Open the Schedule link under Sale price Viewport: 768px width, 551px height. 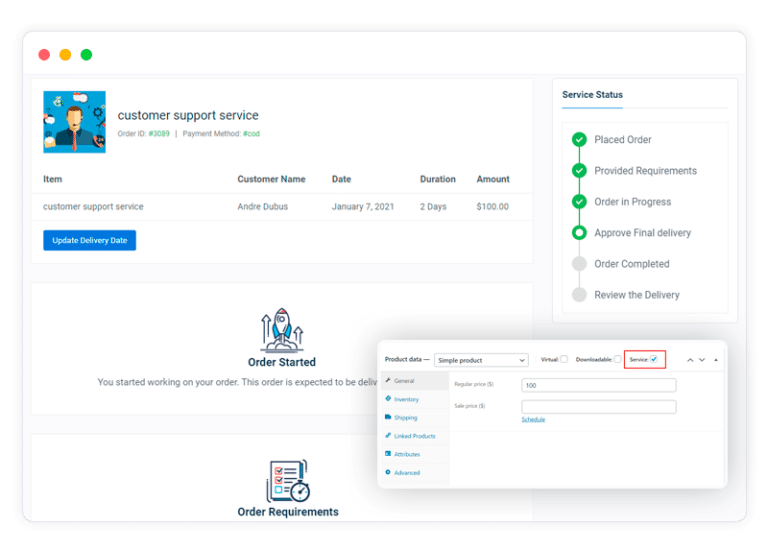533,420
